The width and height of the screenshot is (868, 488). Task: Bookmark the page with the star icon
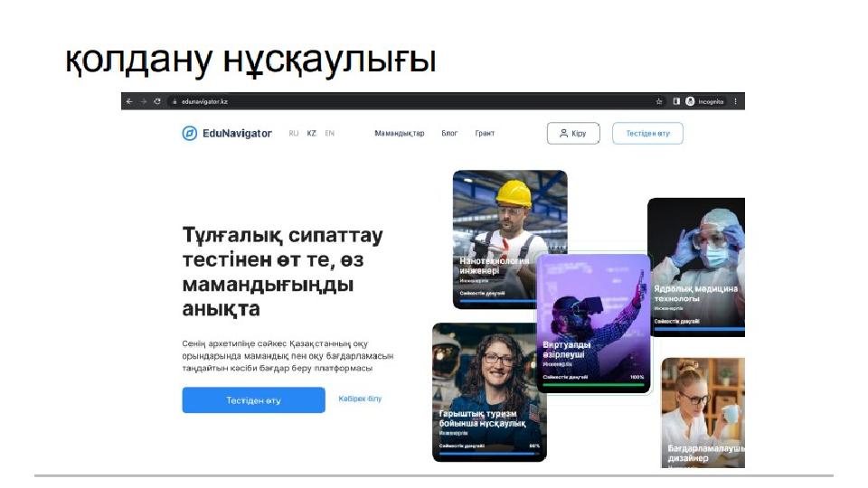click(x=659, y=101)
